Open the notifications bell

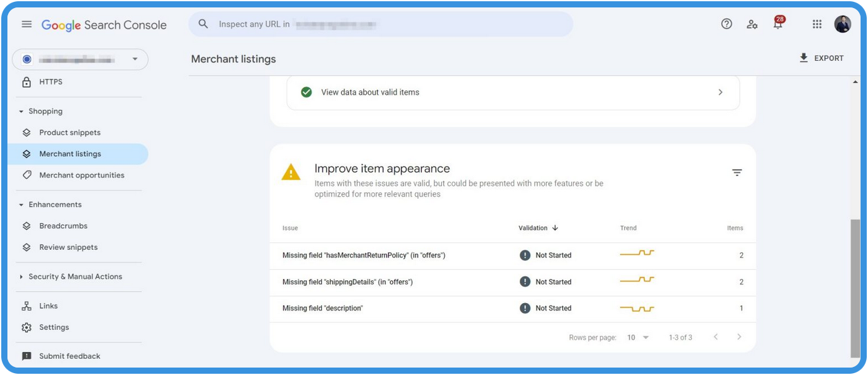click(778, 25)
